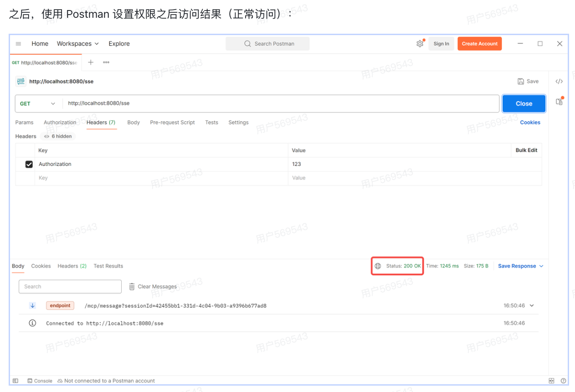Image resolution: width=575 pixels, height=392 pixels.
Task: Click the header value 123
Action: click(297, 164)
